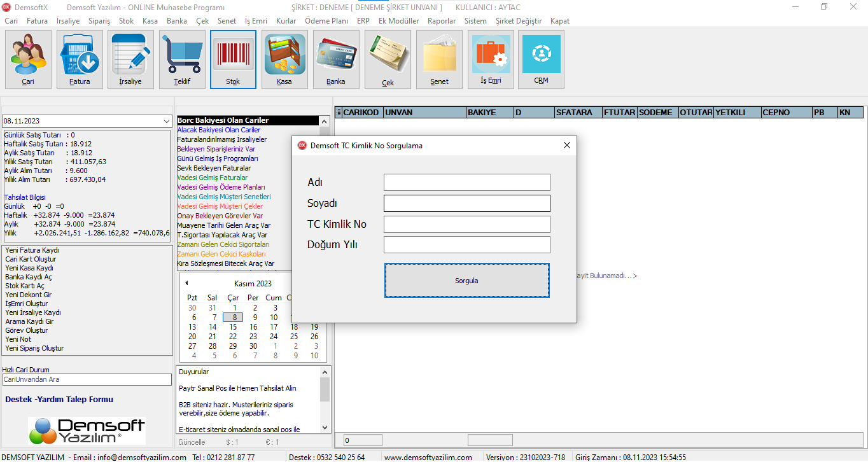The height and width of the screenshot is (462, 868).
Task: Close the TC Kimlik No Sorgulama dialog
Action: click(566, 145)
